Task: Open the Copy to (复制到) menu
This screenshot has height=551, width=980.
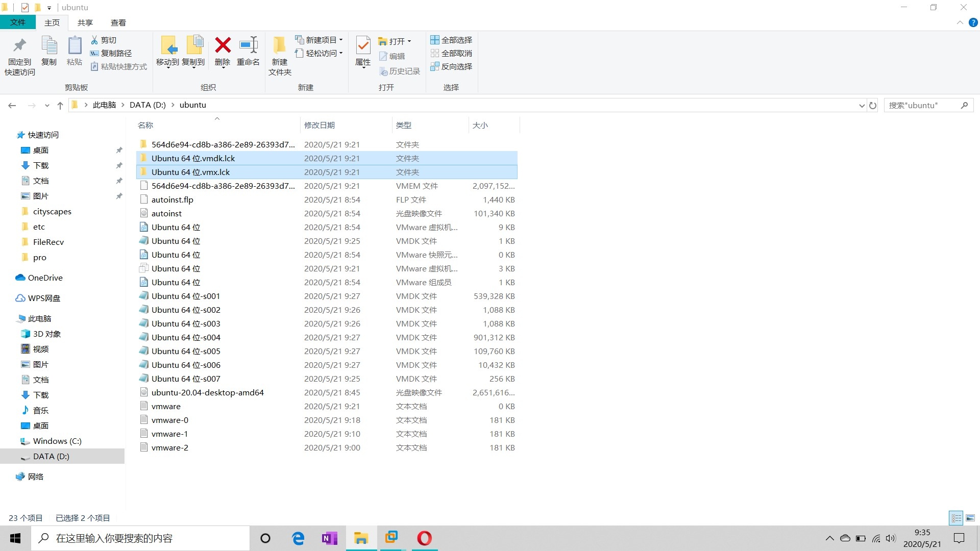Action: (193, 52)
